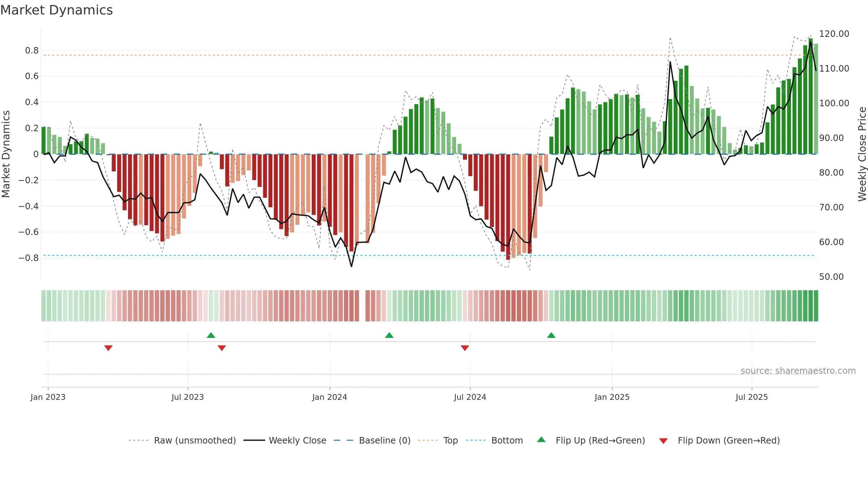This screenshot has width=868, height=488.
Task: Click the Raw (unsmoothed) legend entry
Action: (182, 440)
